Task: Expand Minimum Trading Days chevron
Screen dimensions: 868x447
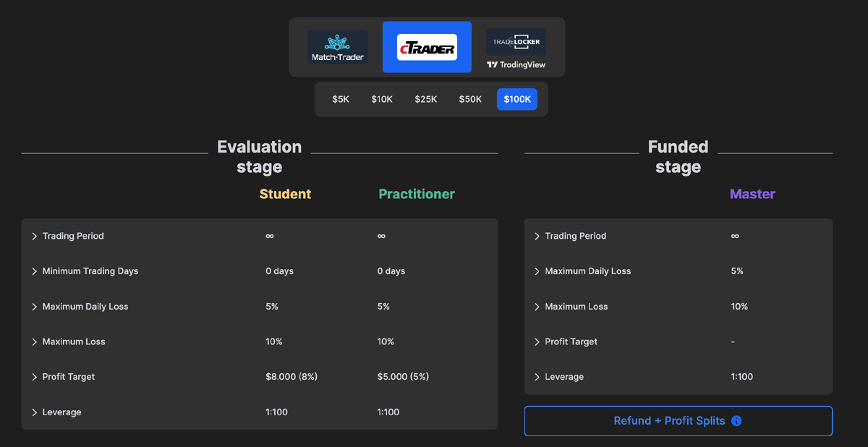Action: 34,272
